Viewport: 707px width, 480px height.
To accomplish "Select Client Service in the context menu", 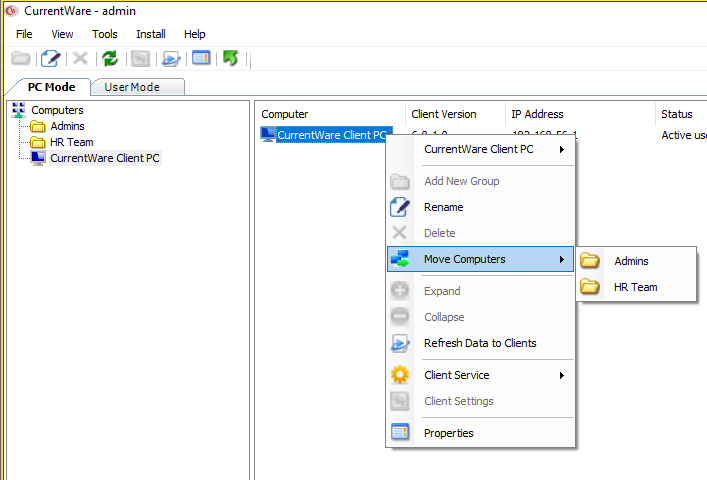I will point(481,375).
